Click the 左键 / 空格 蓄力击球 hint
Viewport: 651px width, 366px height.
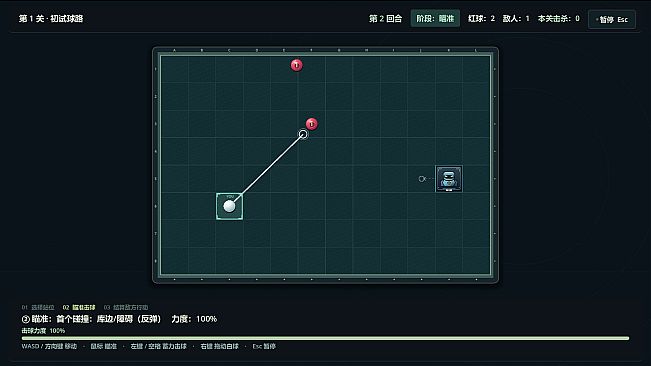click(159, 346)
